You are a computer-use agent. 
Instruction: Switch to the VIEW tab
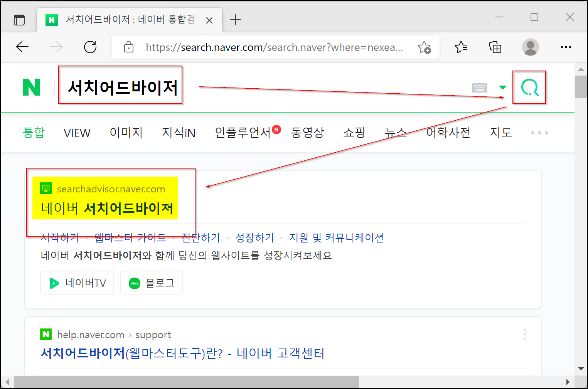coord(77,133)
